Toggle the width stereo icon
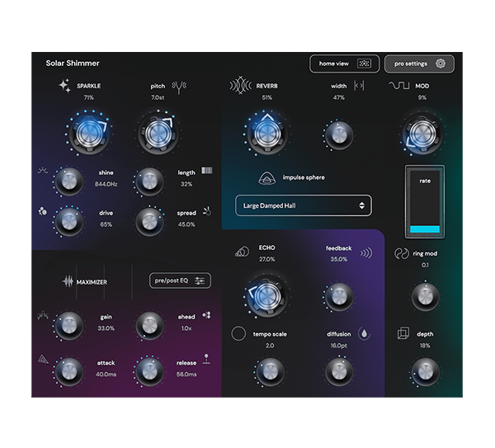The height and width of the screenshot is (448, 495). tap(359, 86)
